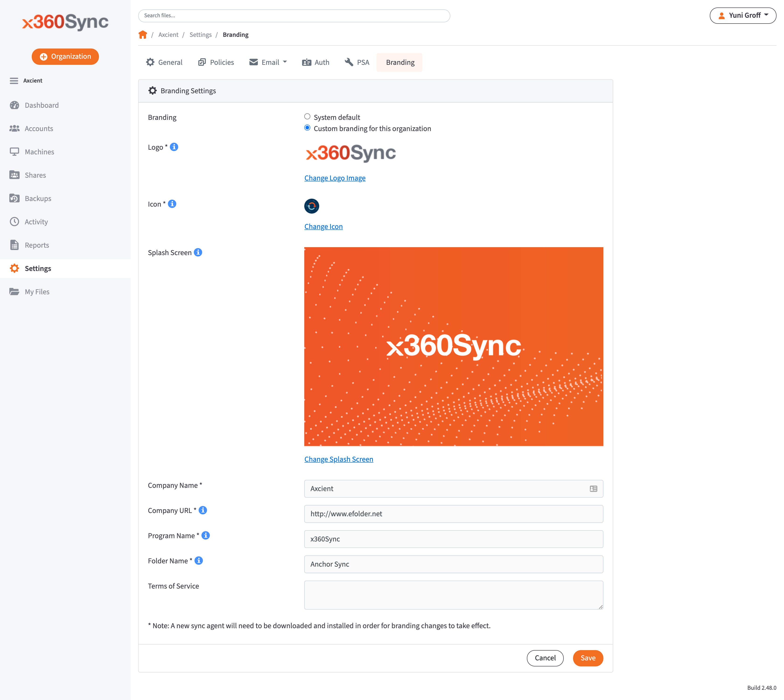784x700 pixels.
Task: Switch to the PSA tab
Action: point(357,62)
